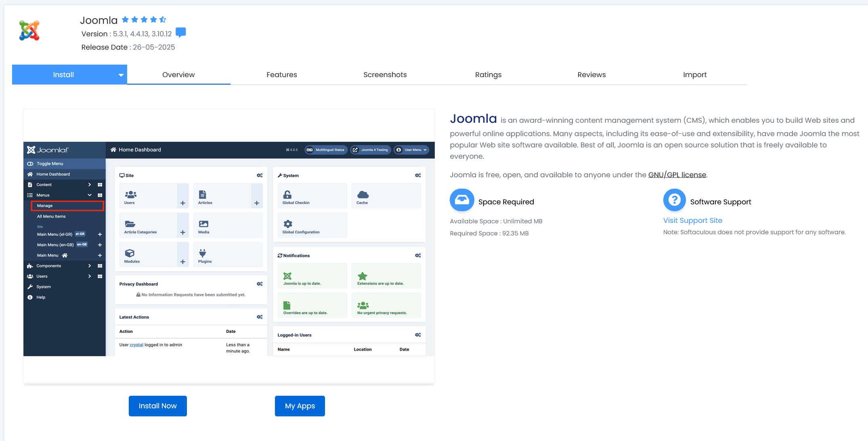Click the Available Space Unlimited MB text
868x441 pixels.
[x=496, y=221]
